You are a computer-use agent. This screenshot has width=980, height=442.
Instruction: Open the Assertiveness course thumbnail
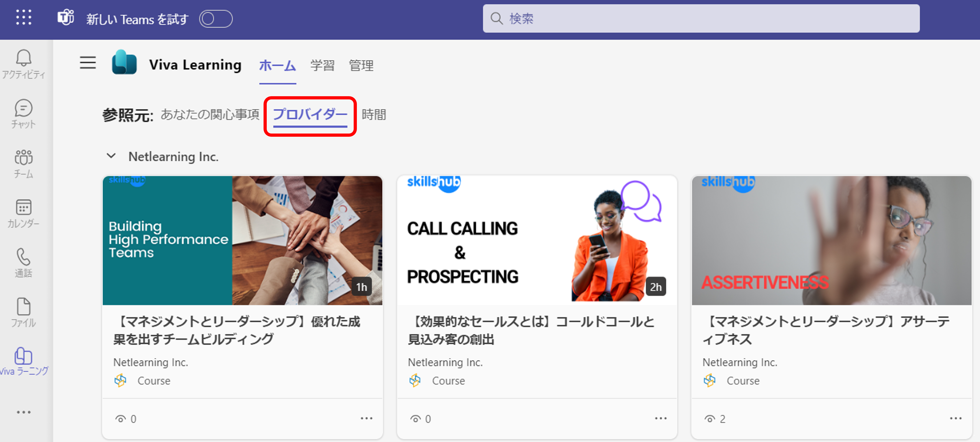tap(831, 240)
